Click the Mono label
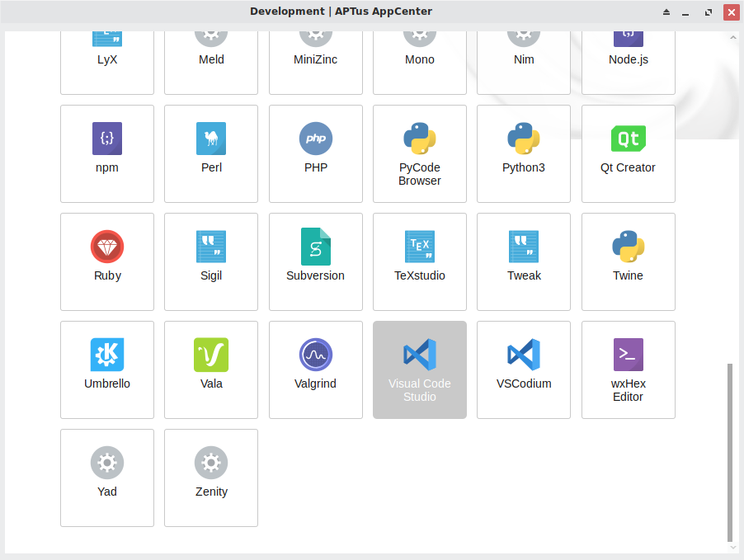The image size is (744, 560). point(420,60)
